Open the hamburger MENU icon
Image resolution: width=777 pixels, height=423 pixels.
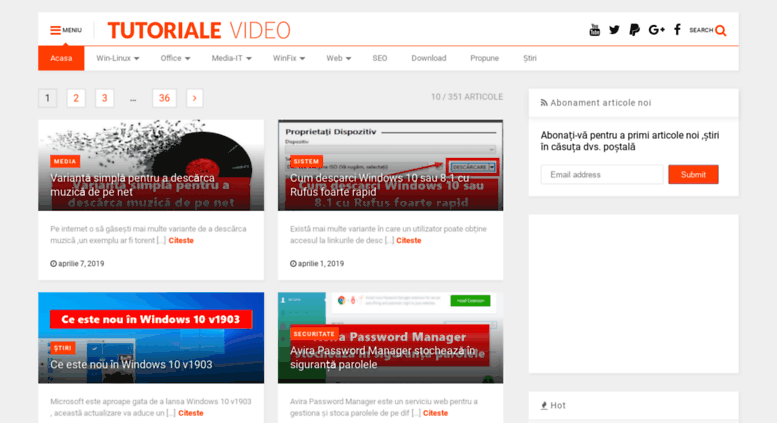click(55, 30)
